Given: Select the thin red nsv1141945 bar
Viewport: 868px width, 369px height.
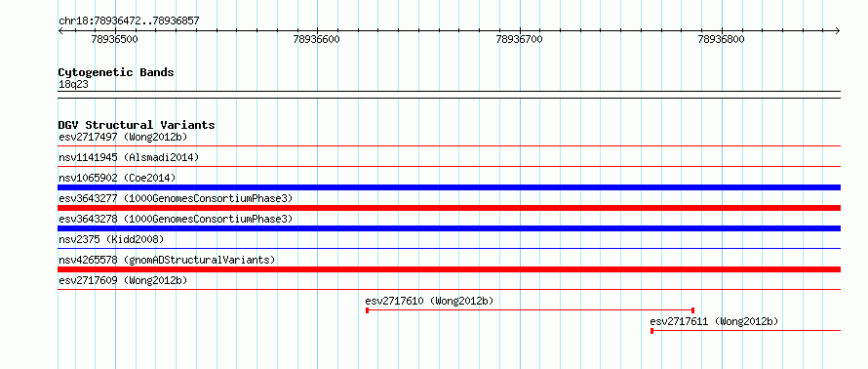Looking at the screenshot, I should click(x=450, y=166).
